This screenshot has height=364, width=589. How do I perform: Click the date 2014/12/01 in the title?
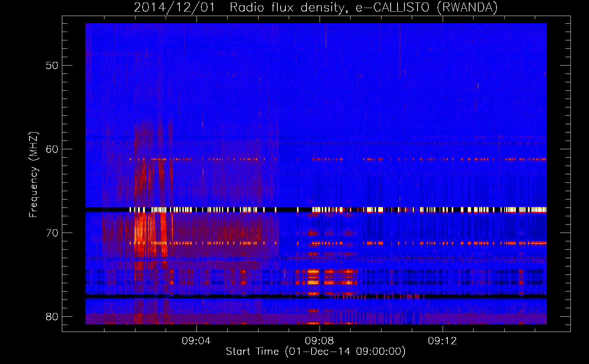(x=175, y=7)
